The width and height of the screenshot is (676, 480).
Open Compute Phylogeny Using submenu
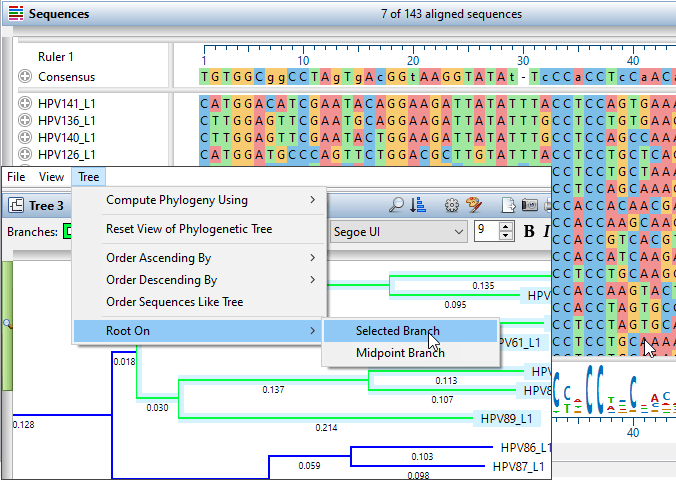click(199, 200)
